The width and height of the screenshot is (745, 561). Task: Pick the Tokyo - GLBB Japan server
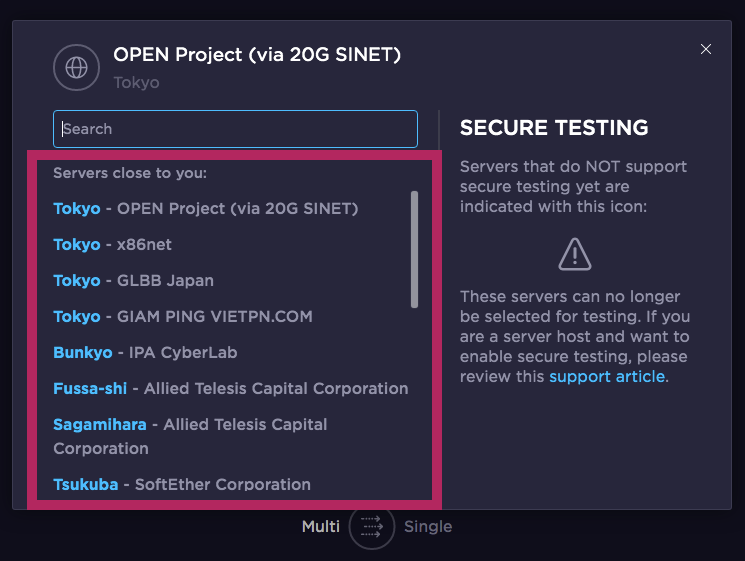coord(133,281)
